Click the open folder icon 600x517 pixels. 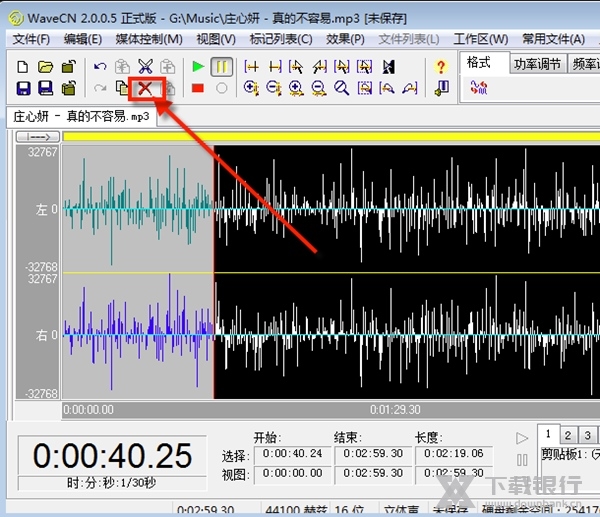coord(46,66)
